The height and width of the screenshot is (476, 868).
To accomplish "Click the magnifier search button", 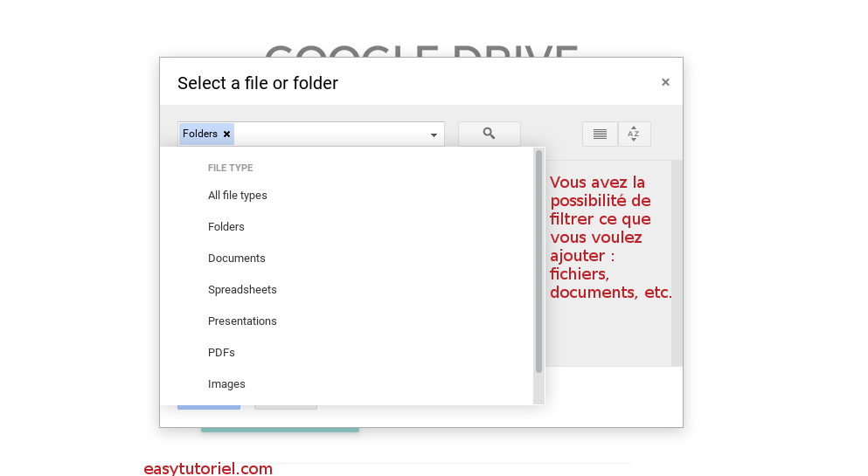I will point(489,134).
